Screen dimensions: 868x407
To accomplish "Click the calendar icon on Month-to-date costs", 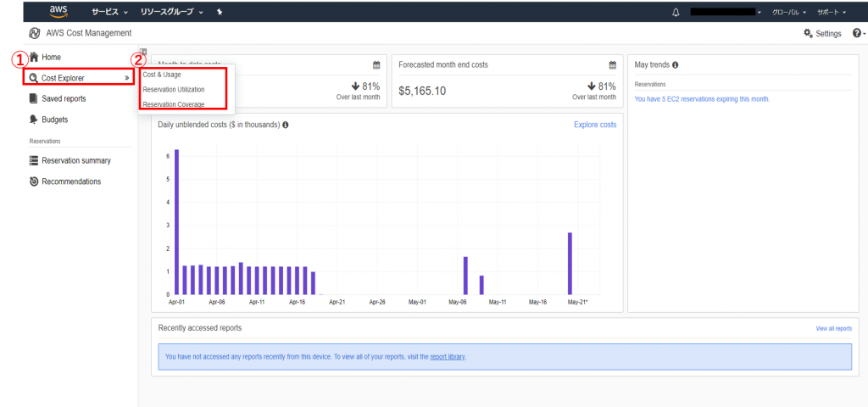I will [376, 64].
